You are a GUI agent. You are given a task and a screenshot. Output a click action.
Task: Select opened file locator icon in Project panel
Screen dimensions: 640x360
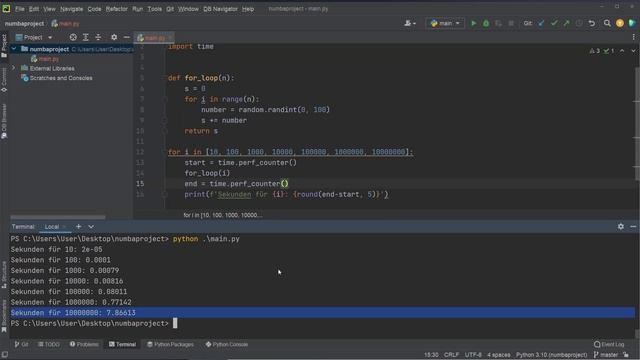click(x=73, y=37)
